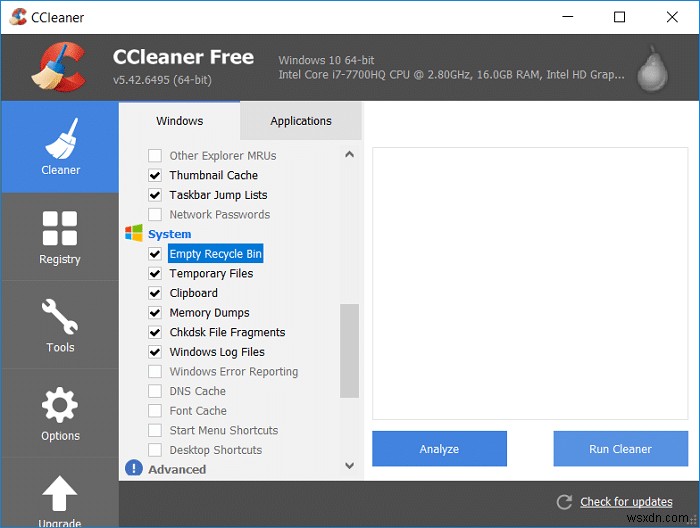
Task: Click the CCleaner title bar app icon
Action: (18, 17)
